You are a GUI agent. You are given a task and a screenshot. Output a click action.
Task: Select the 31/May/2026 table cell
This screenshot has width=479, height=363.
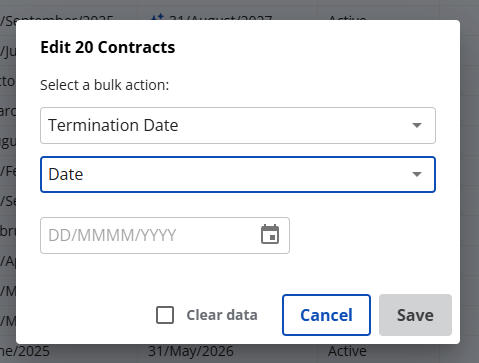(191, 352)
